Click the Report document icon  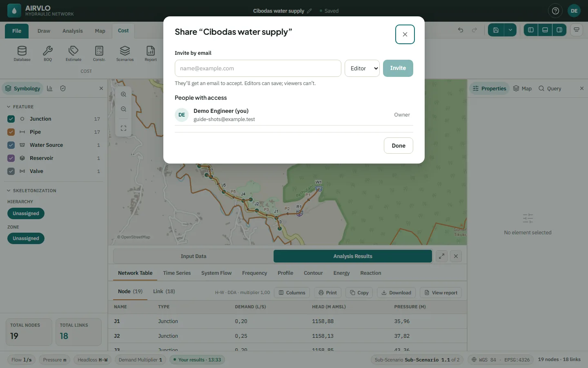pos(151,54)
